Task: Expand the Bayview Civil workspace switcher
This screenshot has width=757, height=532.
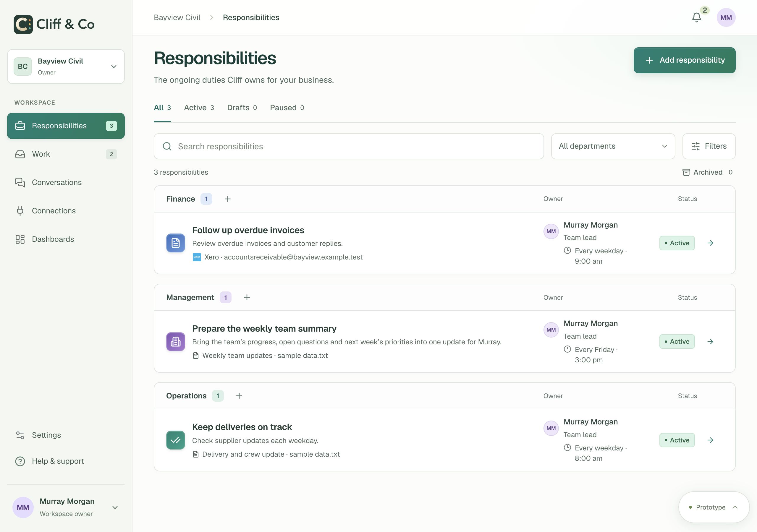Action: click(66, 66)
